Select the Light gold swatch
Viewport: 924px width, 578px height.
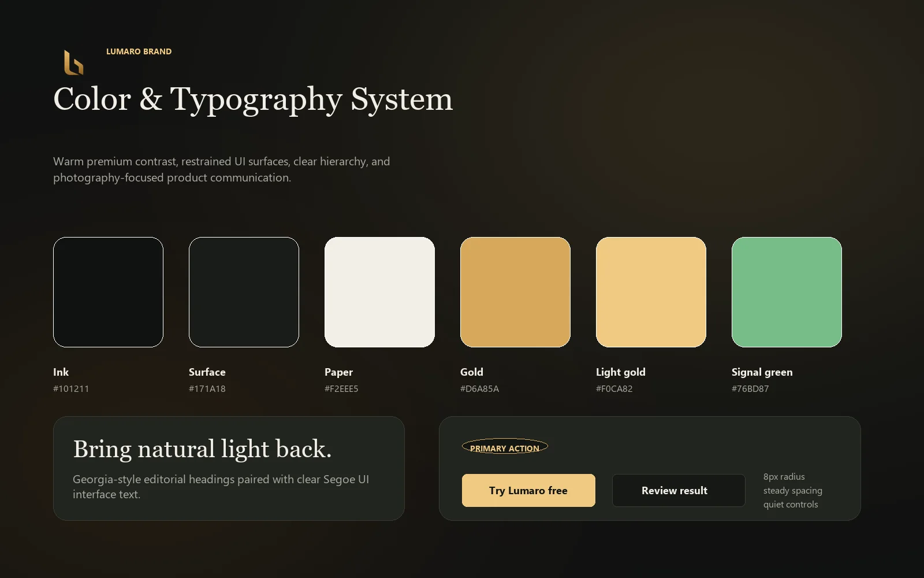coord(651,292)
